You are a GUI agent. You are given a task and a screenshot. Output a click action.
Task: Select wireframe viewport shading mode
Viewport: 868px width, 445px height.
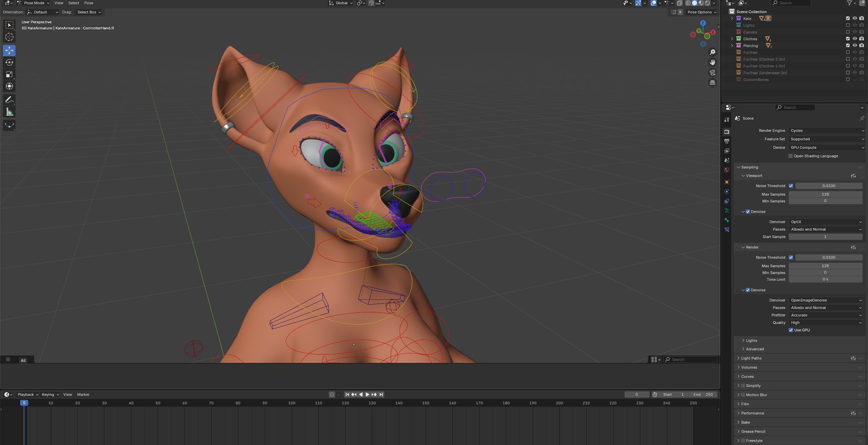tap(688, 3)
